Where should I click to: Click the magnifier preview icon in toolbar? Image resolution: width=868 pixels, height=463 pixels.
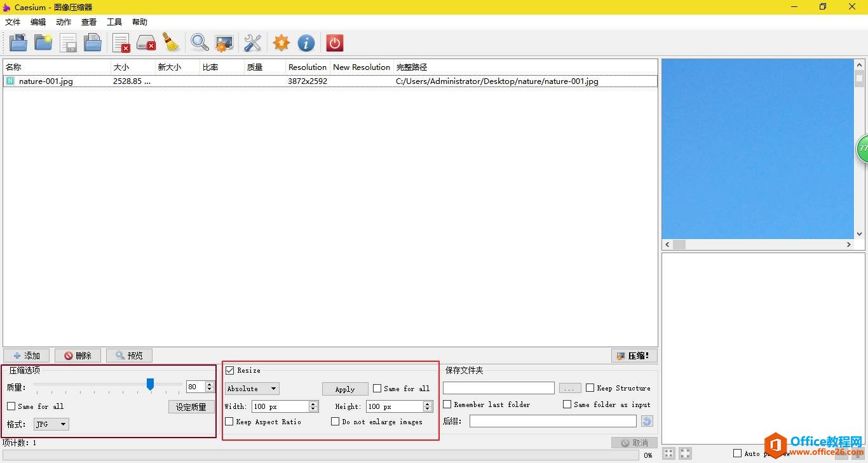200,43
